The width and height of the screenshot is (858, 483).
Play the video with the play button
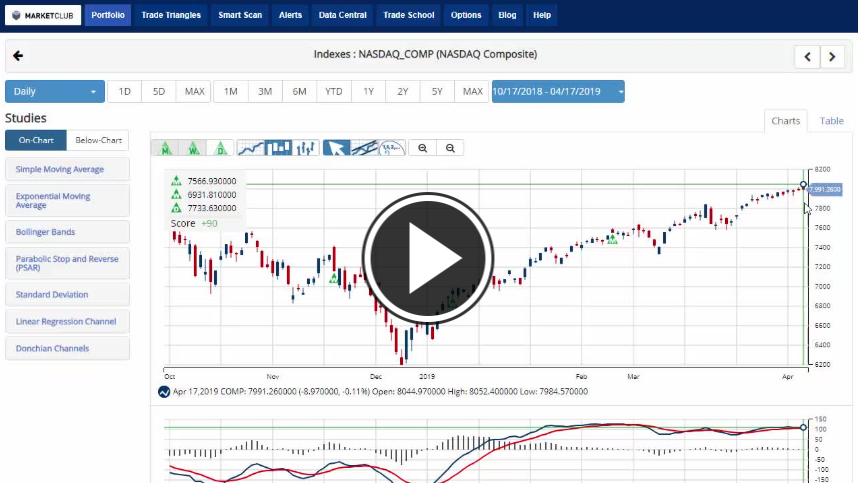pos(428,258)
